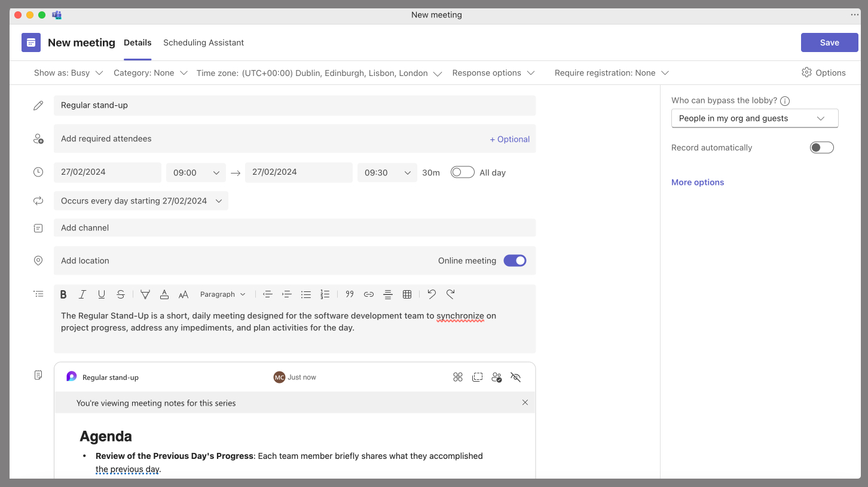Open Loop components menu in meeting notes

[x=458, y=377]
